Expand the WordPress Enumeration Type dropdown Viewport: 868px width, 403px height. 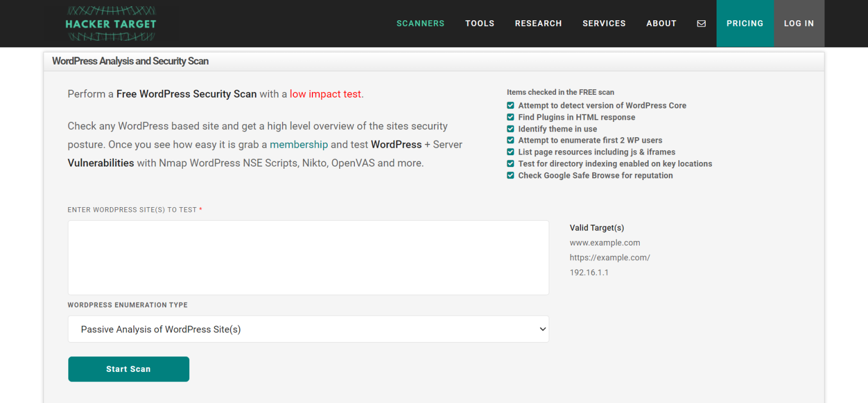pos(309,329)
